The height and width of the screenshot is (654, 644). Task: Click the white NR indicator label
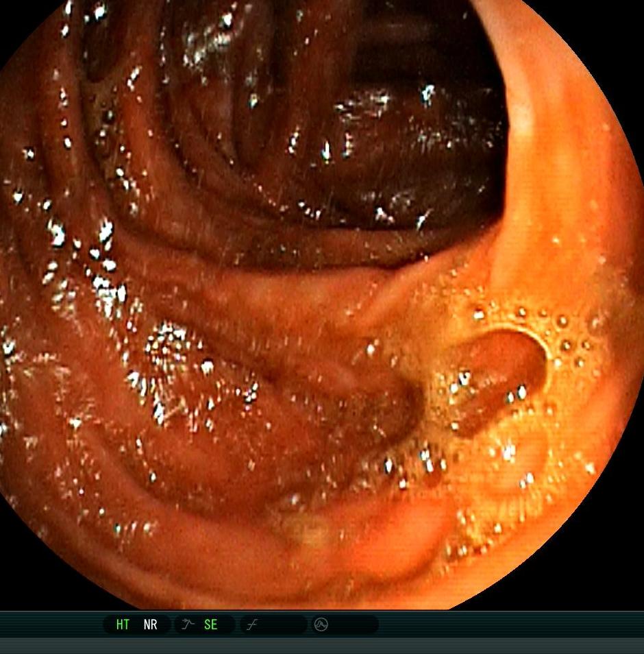151,625
